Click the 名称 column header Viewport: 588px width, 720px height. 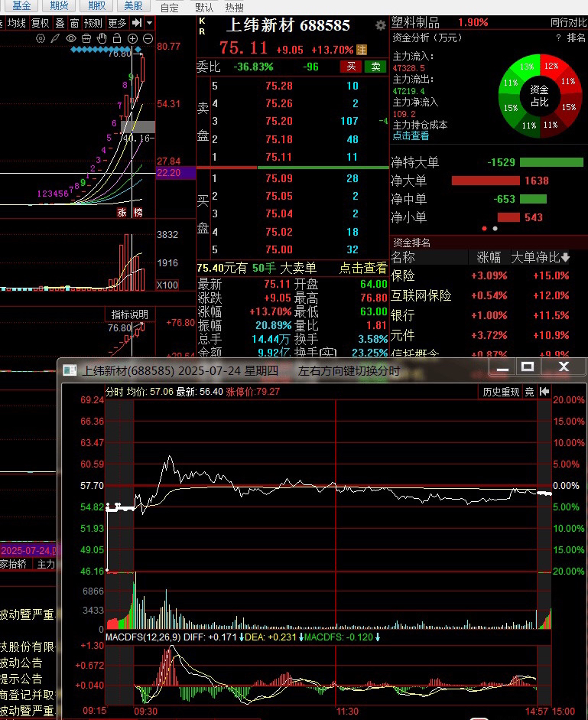tap(403, 258)
